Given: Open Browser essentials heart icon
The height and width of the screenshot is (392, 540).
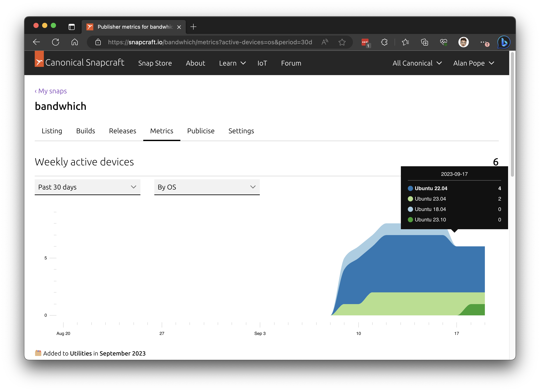Looking at the screenshot, I should coord(444,42).
